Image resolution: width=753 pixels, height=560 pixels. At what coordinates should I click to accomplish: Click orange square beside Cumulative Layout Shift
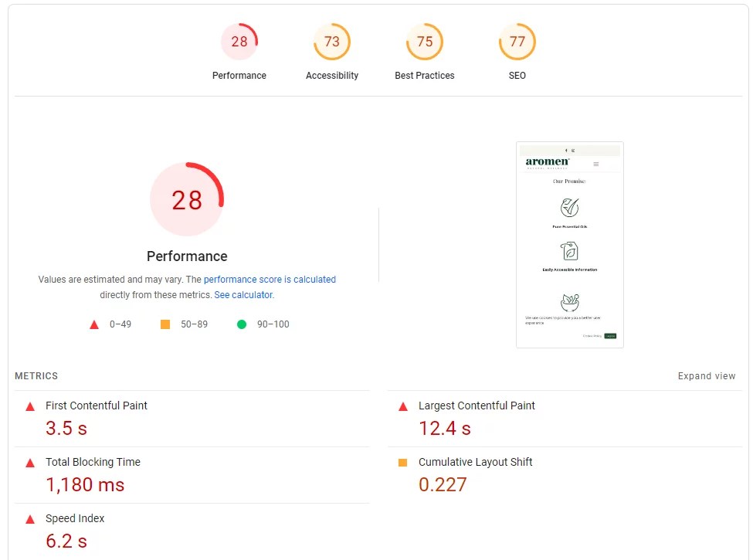(x=402, y=463)
